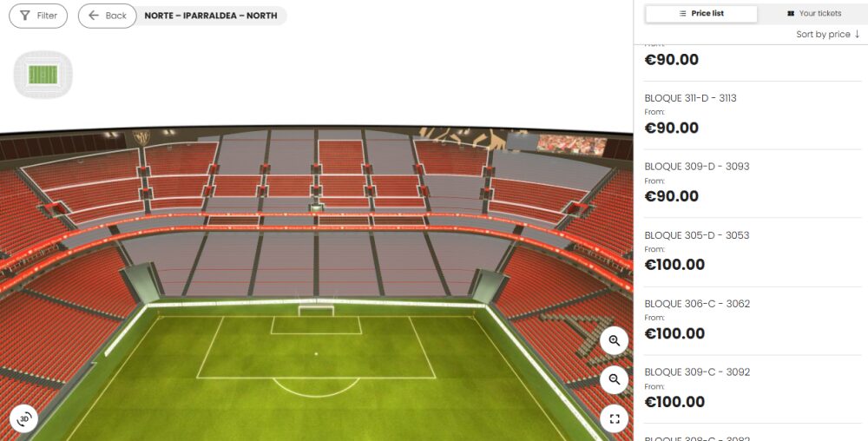868x441 pixels.
Task: Zoom in with the plus magnifier
Action: pyautogui.click(x=614, y=341)
